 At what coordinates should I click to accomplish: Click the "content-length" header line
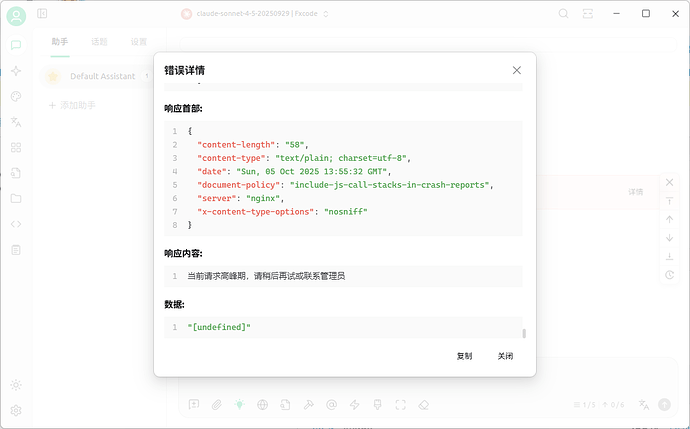coord(253,145)
